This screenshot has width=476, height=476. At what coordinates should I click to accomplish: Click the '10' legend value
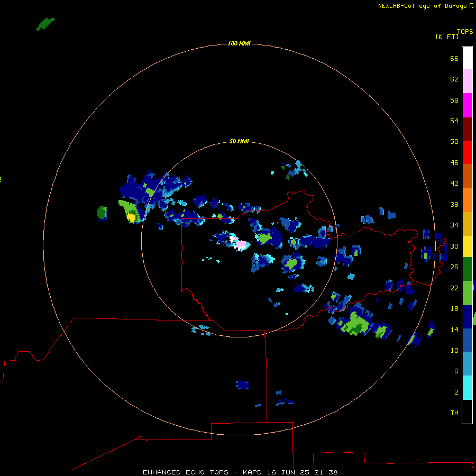click(454, 350)
